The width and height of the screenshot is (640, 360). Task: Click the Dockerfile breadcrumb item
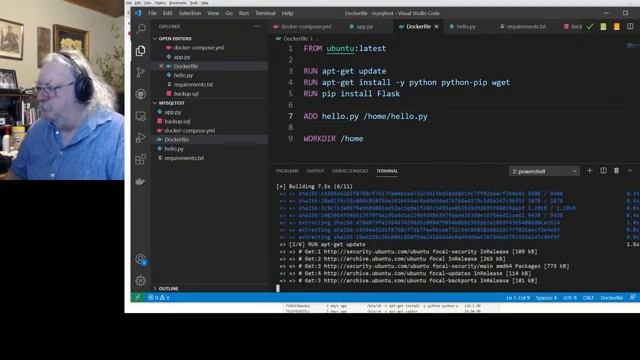296,39
